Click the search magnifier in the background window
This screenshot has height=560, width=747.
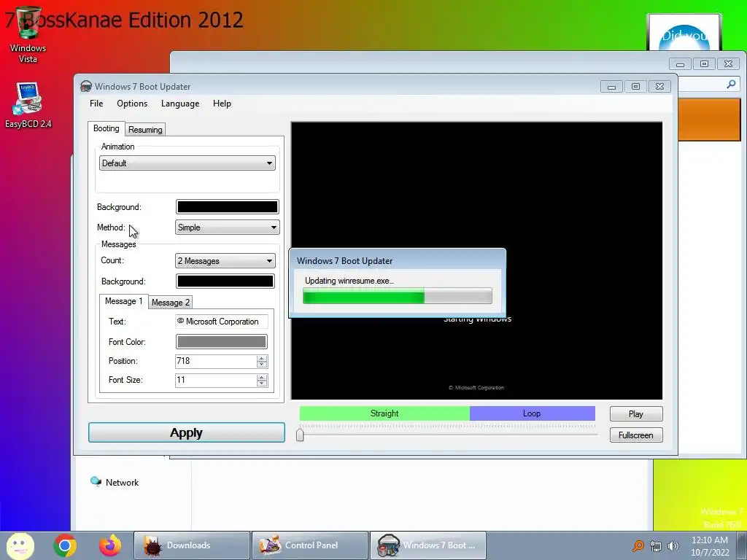(731, 85)
